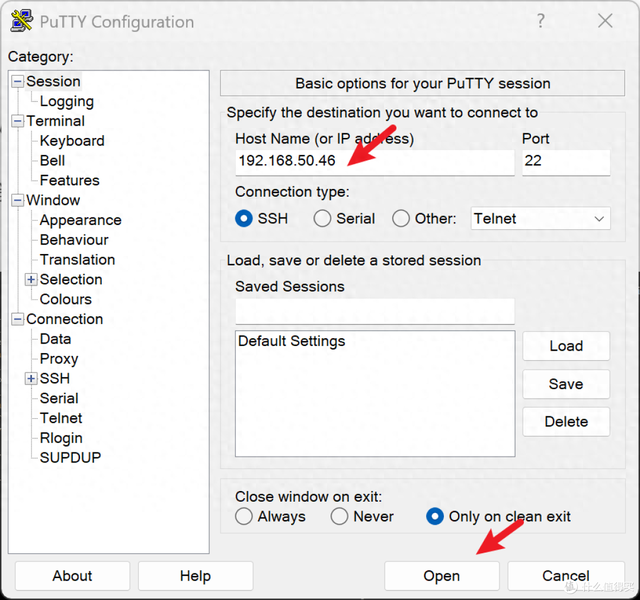
Task: Select the Serial connection type
Action: [x=322, y=218]
